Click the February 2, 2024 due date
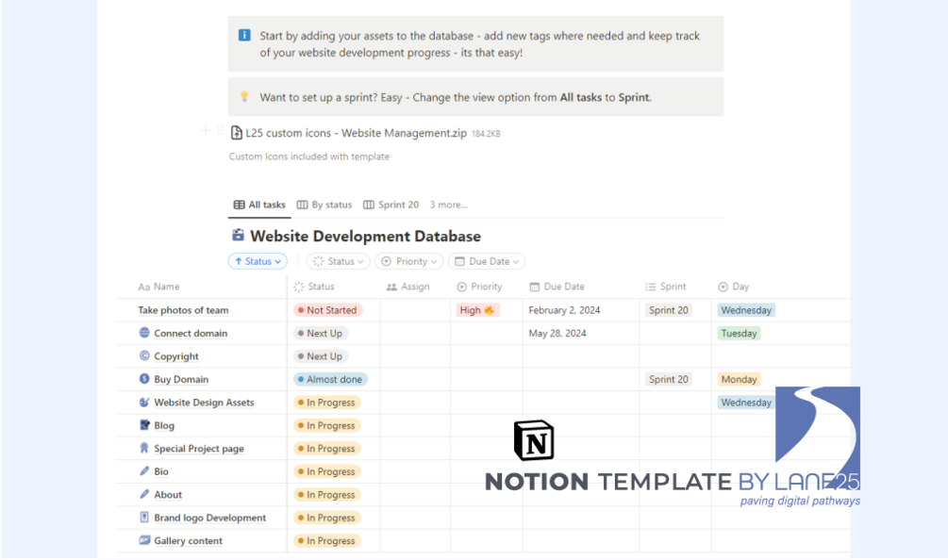The image size is (948, 560). (564, 310)
